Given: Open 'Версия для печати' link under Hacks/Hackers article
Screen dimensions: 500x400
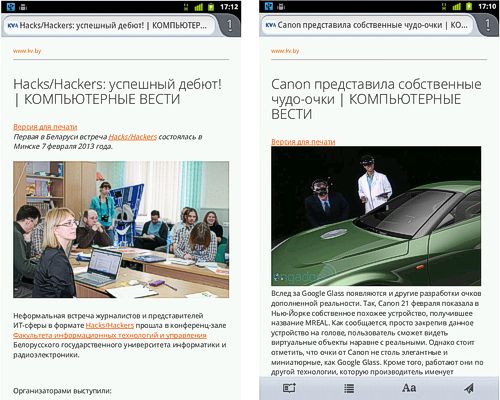Looking at the screenshot, I should (x=45, y=127).
